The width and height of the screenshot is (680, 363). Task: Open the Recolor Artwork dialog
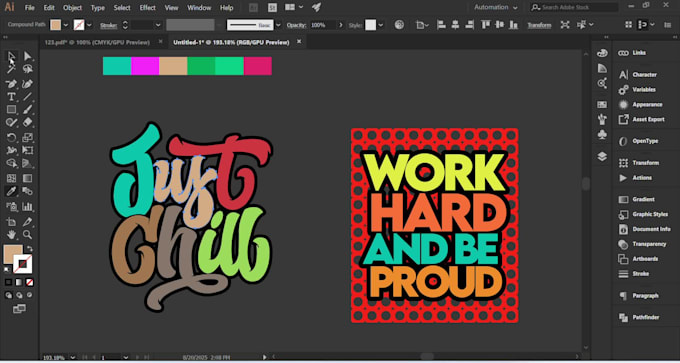point(399,25)
